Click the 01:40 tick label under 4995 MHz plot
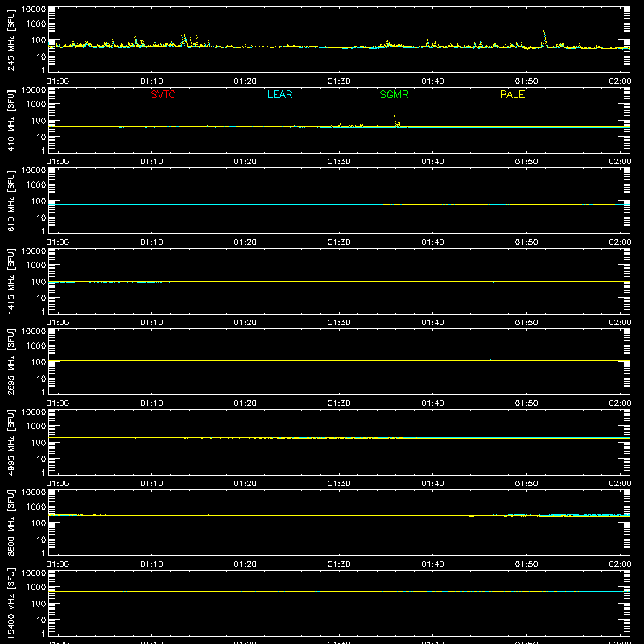Viewport: 644px width, 644px height. click(x=432, y=484)
